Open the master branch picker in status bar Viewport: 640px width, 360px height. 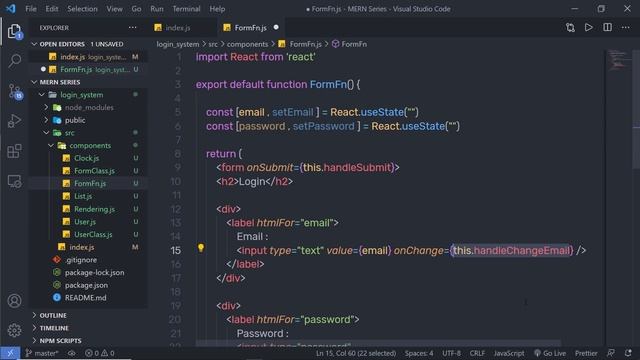42,353
